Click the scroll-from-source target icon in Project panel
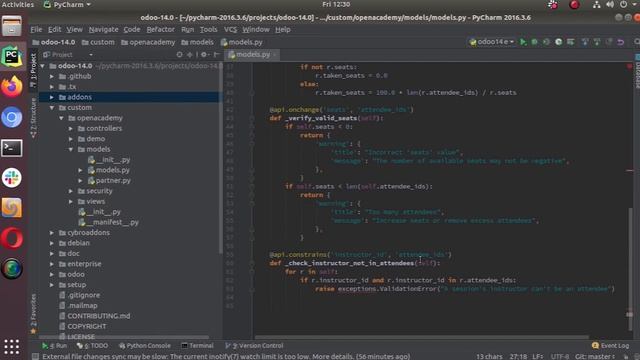The image size is (640, 360). pos(179,55)
